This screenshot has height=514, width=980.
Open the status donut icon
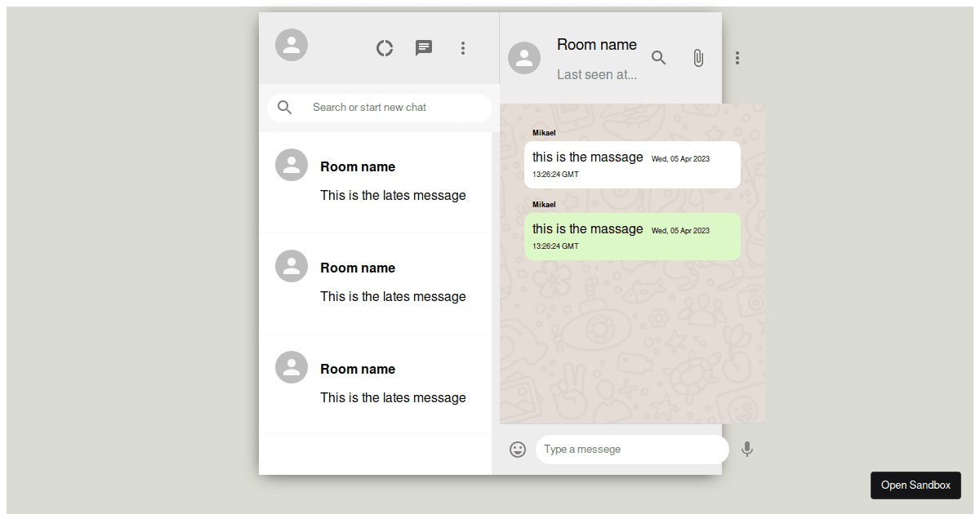click(385, 48)
